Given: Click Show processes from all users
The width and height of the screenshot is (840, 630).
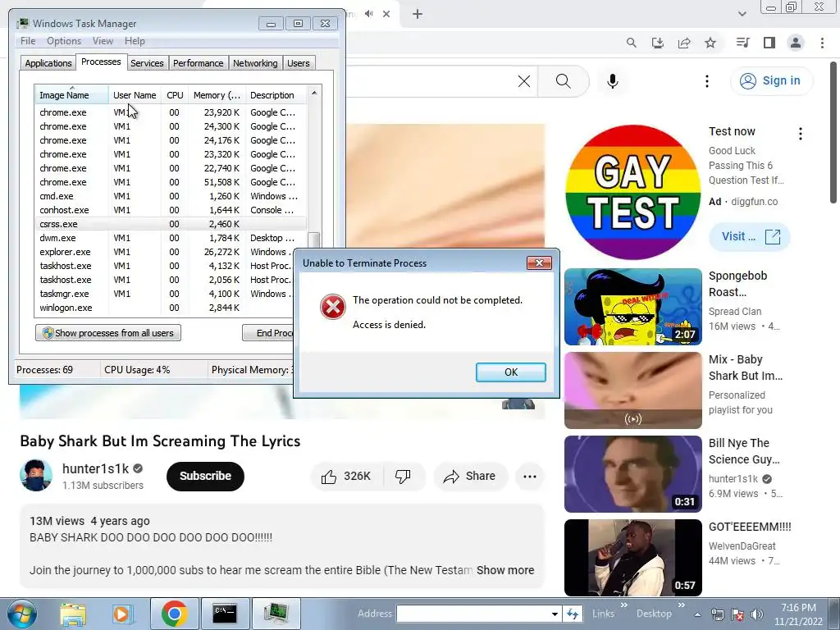Looking at the screenshot, I should point(108,333).
